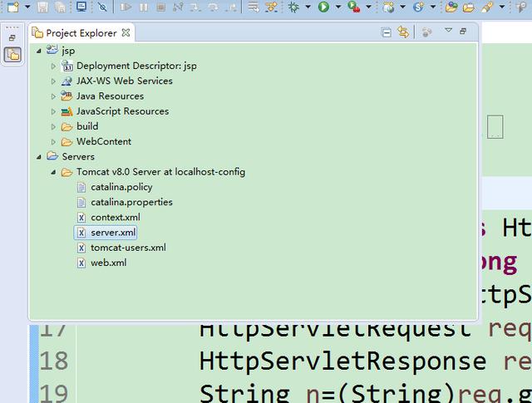Collapse the jsp project node
This screenshot has width=532, height=403.
pyautogui.click(x=39, y=51)
